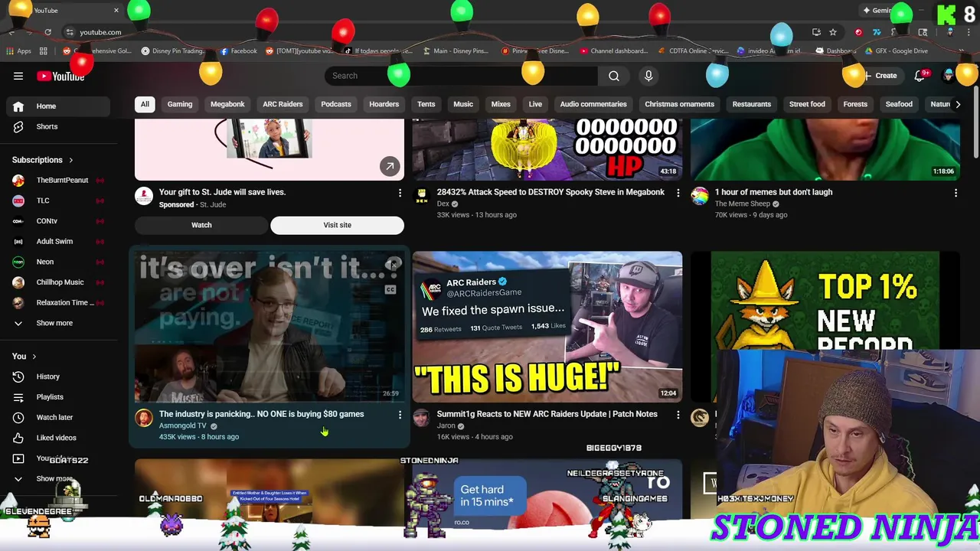This screenshot has height=551, width=980.
Task: Select the Podcasts filter chip
Action: pos(336,104)
